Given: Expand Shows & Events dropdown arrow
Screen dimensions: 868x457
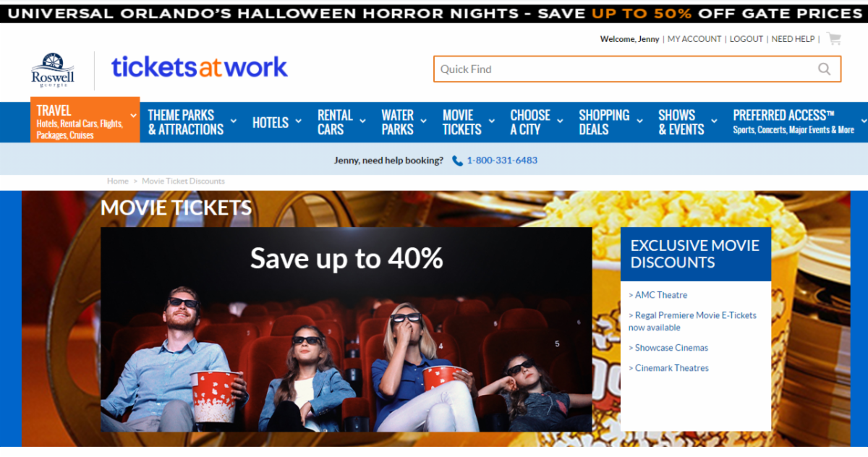Looking at the screenshot, I should point(713,121).
